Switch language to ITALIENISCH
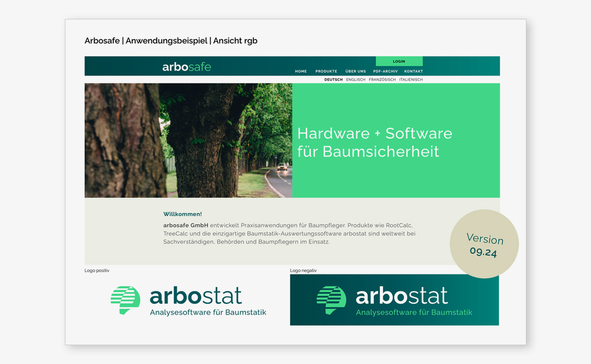The height and width of the screenshot is (364, 591). point(411,80)
